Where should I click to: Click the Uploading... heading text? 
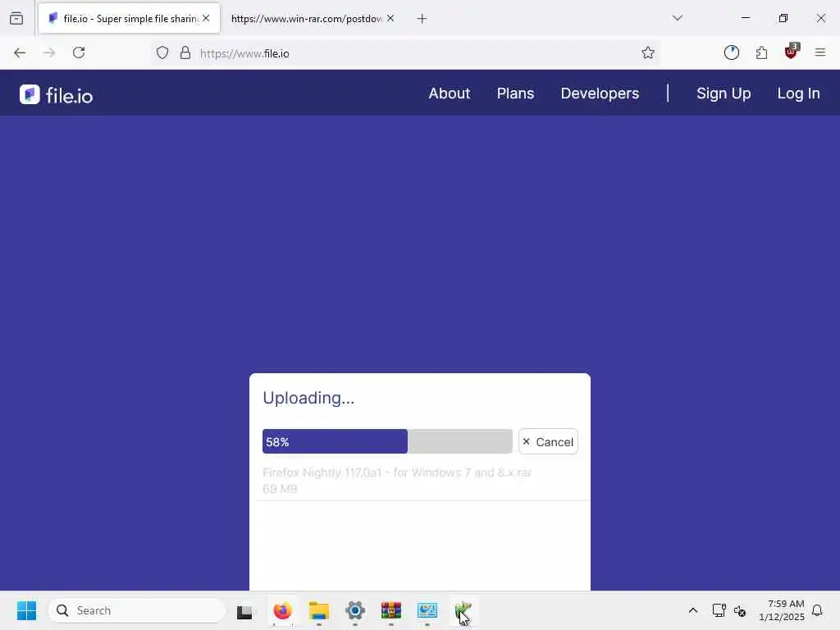(x=308, y=398)
